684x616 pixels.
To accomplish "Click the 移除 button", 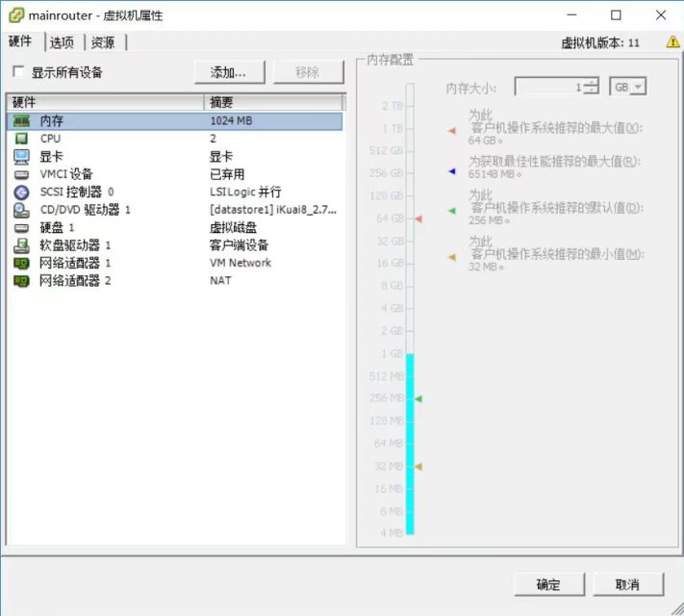I will pos(308,72).
